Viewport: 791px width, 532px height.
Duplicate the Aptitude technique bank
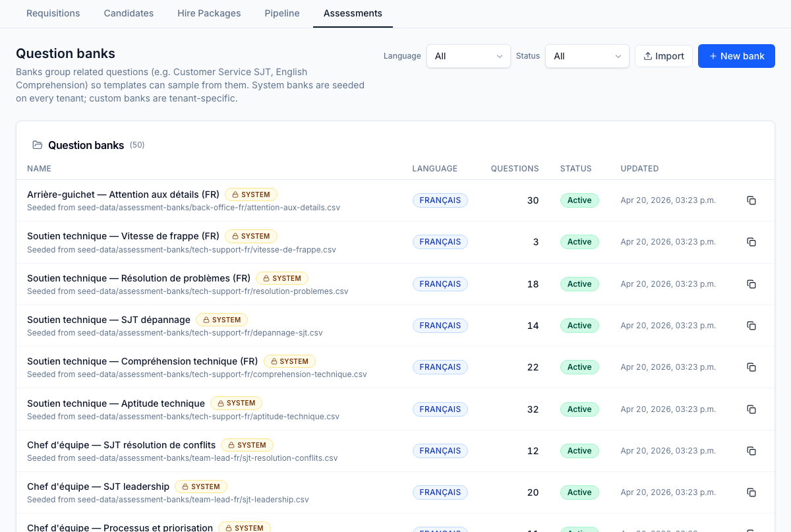pyautogui.click(x=751, y=409)
